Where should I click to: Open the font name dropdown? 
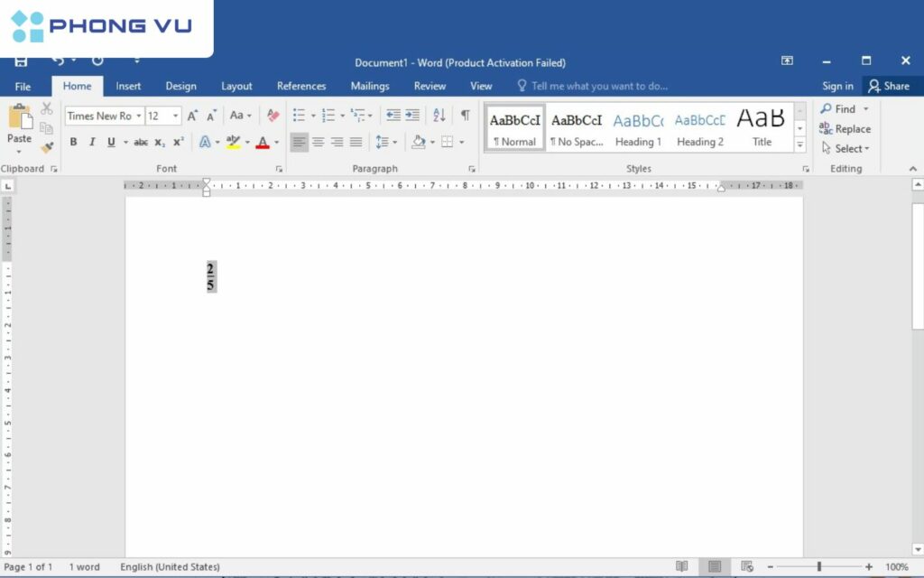(x=138, y=116)
